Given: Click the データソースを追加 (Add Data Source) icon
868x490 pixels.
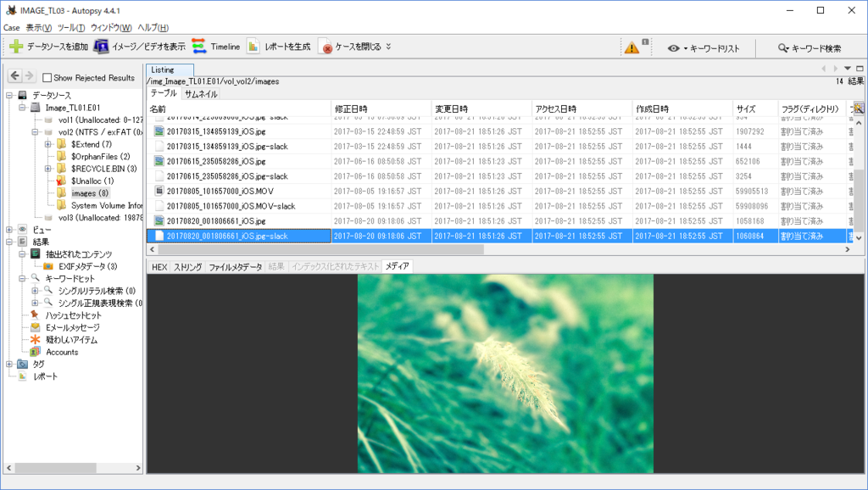Looking at the screenshot, I should point(17,47).
